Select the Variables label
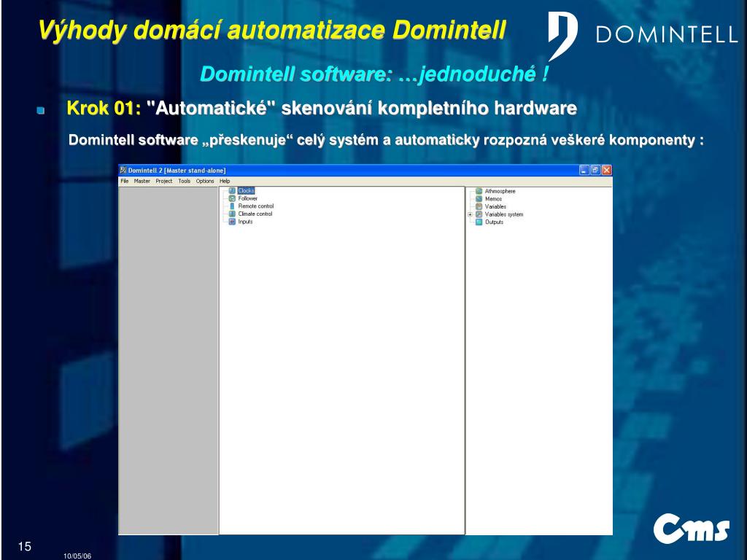The width and height of the screenshot is (747, 560). click(495, 206)
